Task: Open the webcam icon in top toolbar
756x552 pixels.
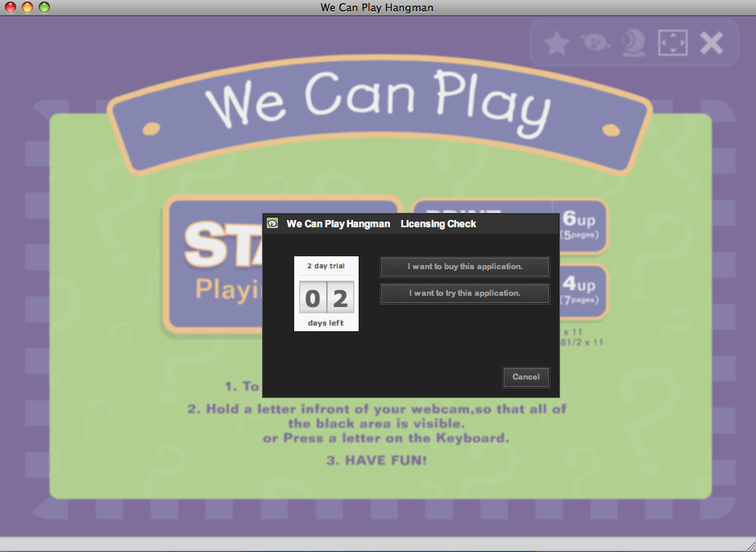Action: click(634, 44)
